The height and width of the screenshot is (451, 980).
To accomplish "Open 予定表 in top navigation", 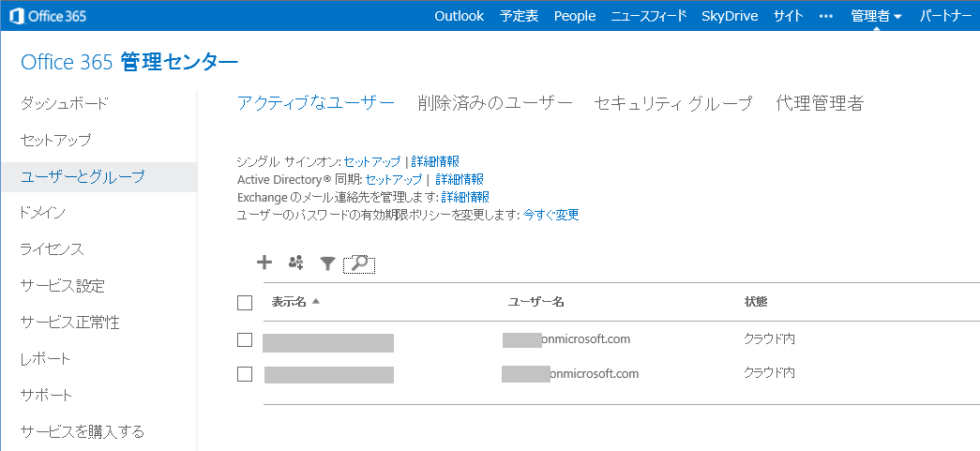I will [520, 16].
